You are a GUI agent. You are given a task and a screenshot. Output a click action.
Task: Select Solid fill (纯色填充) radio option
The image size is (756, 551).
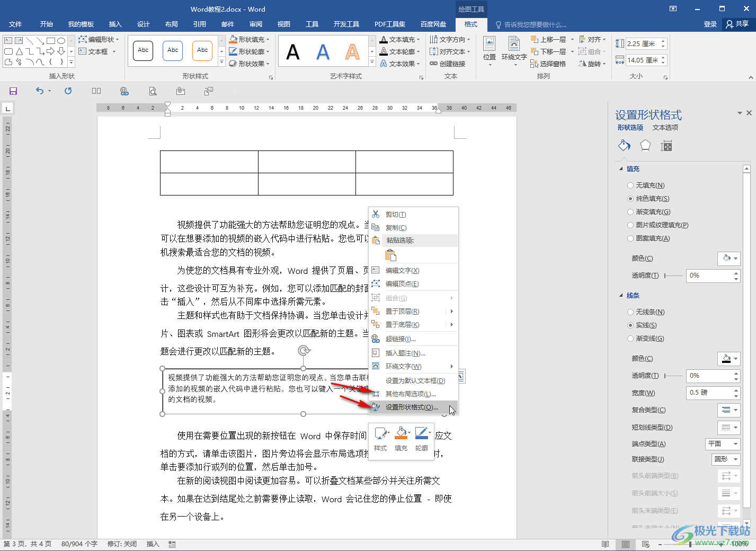[x=648, y=199]
